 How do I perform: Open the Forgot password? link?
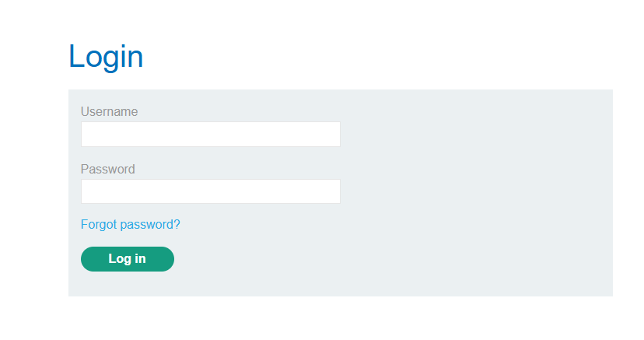130,225
